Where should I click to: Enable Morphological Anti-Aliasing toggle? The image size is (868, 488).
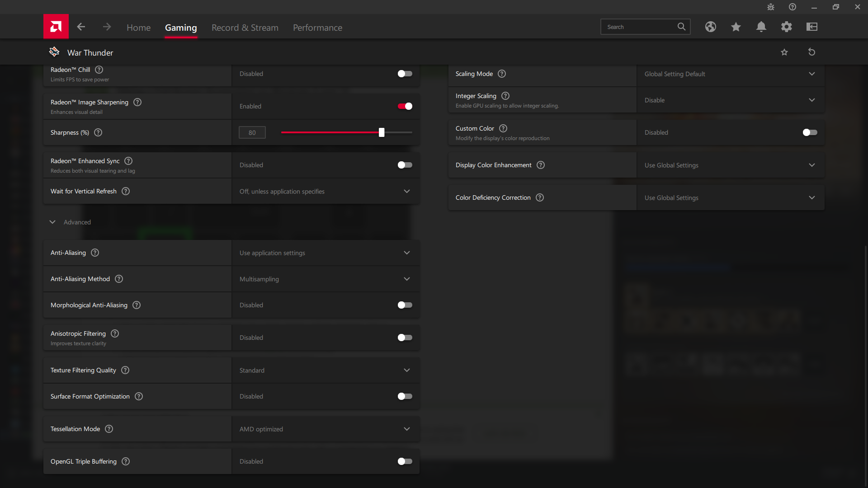click(x=405, y=305)
